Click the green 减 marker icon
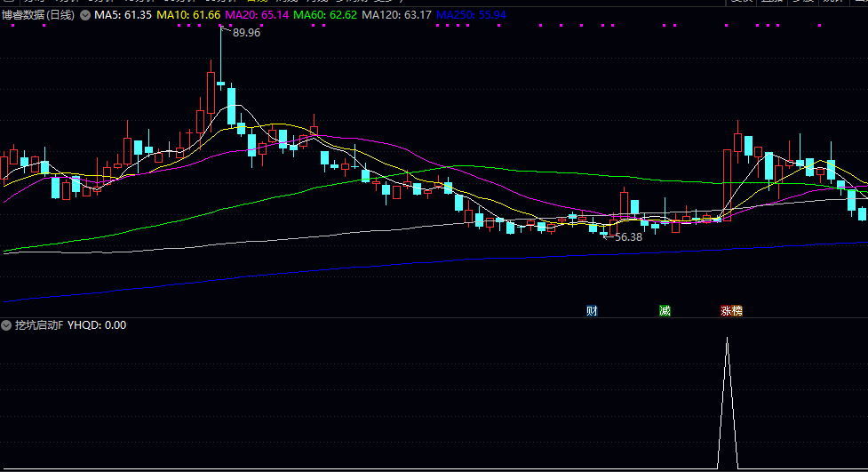Image resolution: width=868 pixels, height=472 pixels. (665, 311)
